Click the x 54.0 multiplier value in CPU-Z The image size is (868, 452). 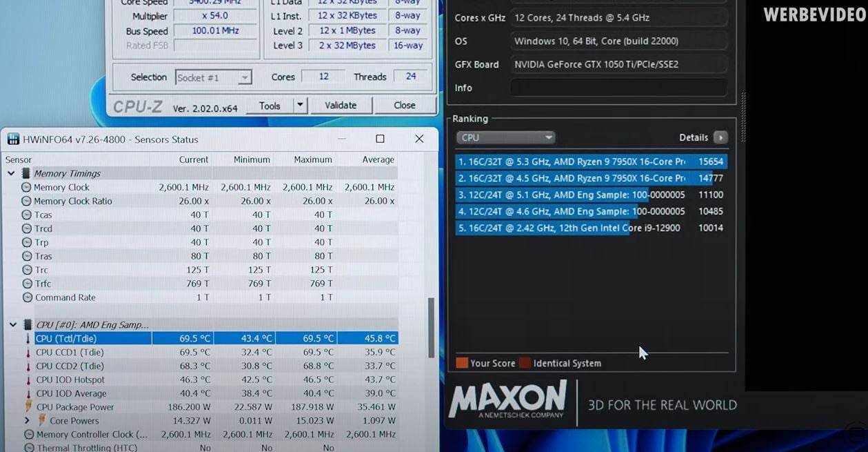[215, 16]
